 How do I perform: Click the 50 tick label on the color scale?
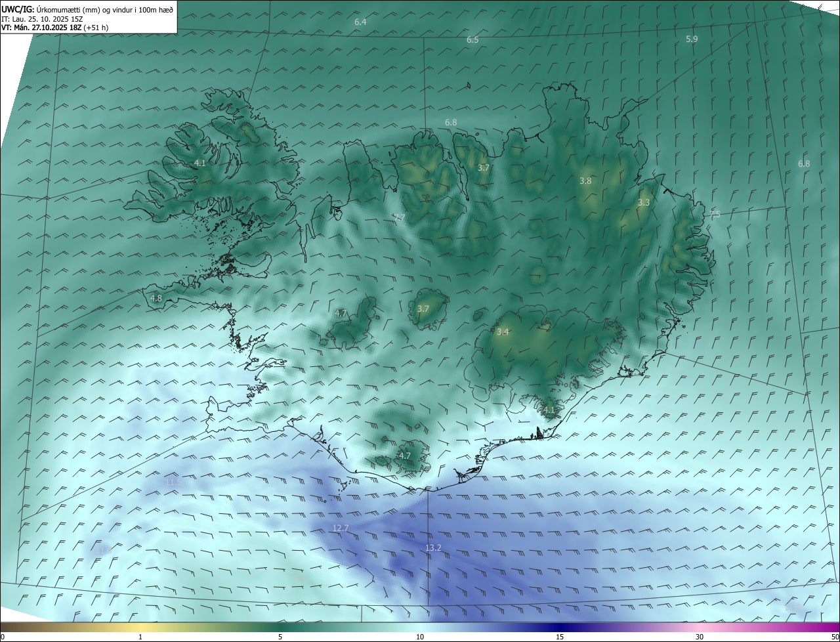(835, 637)
